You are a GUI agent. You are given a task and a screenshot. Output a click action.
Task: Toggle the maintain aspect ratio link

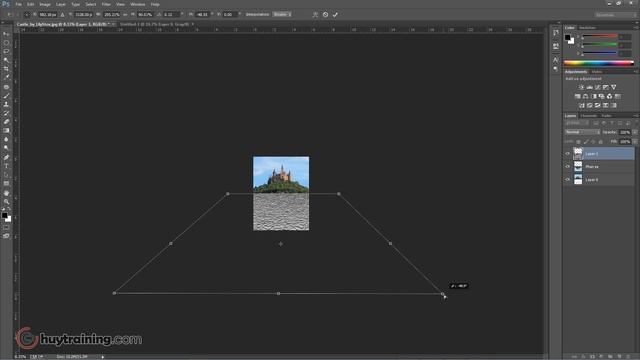[x=125, y=15]
